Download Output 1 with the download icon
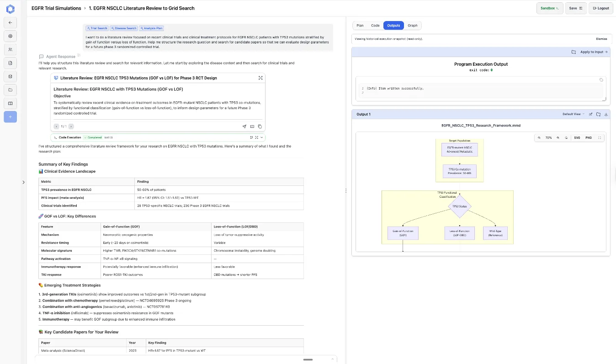This screenshot has width=616, height=364. click(606, 114)
